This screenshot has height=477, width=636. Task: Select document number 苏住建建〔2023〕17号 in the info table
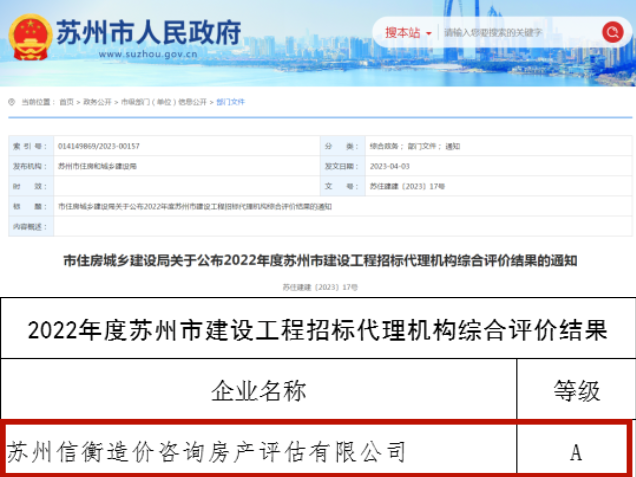[407, 186]
